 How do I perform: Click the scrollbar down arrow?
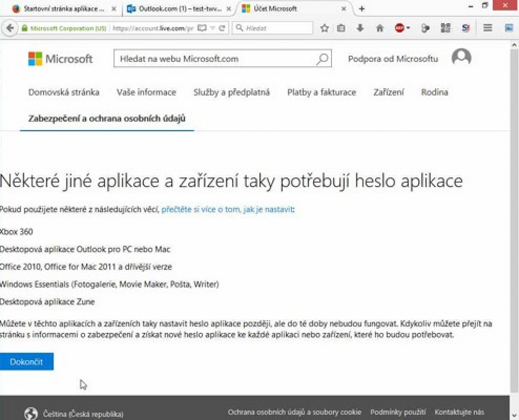(514, 415)
